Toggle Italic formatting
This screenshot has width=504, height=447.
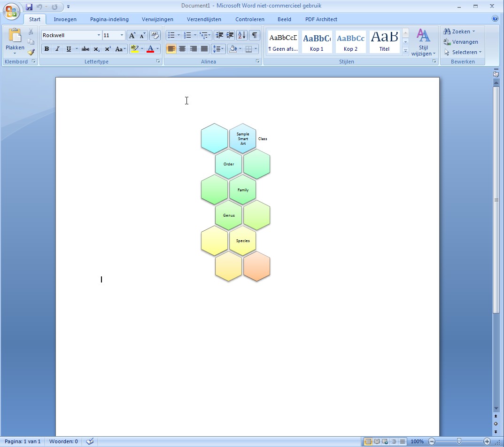tap(57, 49)
